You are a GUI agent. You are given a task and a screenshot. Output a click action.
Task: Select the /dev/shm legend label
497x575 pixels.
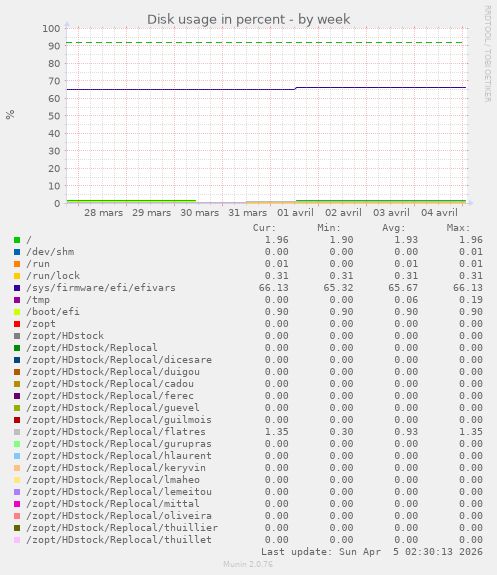(x=50, y=252)
